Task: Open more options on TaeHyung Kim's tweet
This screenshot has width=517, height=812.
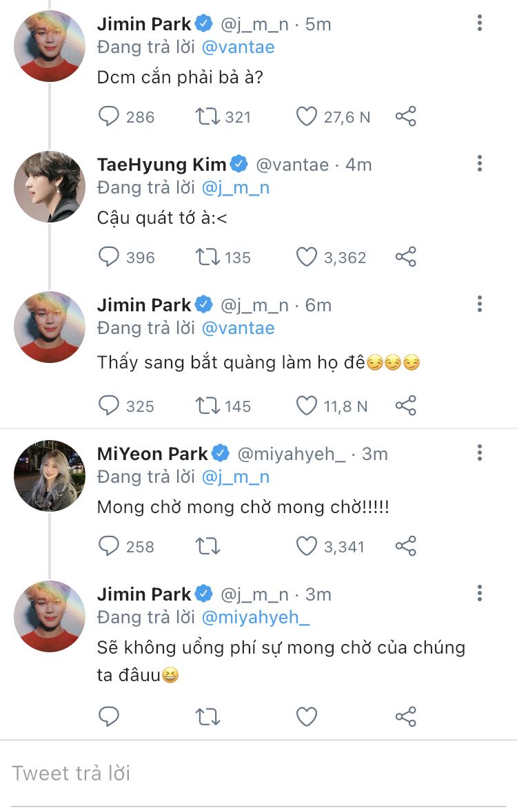Action: pos(480,164)
